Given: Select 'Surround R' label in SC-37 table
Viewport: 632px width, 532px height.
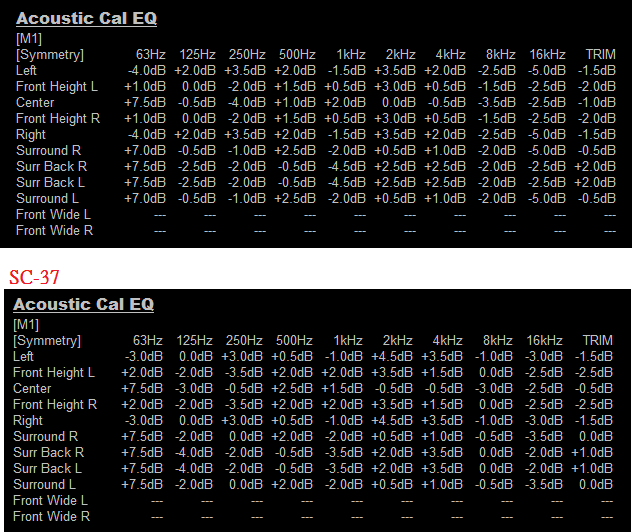Looking at the screenshot, I should tap(46, 436).
